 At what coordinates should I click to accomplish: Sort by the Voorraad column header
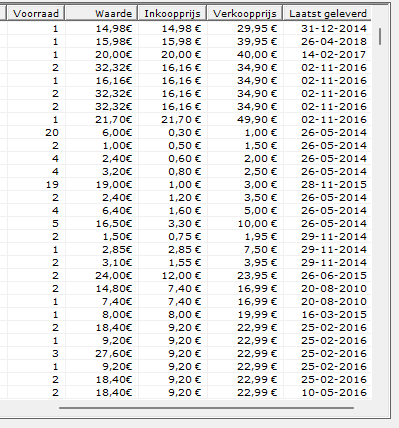pyautogui.click(x=36, y=14)
